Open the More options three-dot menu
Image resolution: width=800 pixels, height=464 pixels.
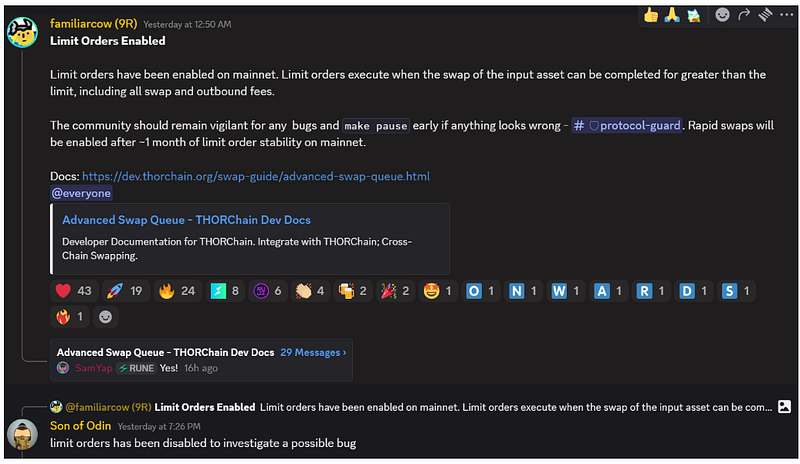tap(787, 15)
